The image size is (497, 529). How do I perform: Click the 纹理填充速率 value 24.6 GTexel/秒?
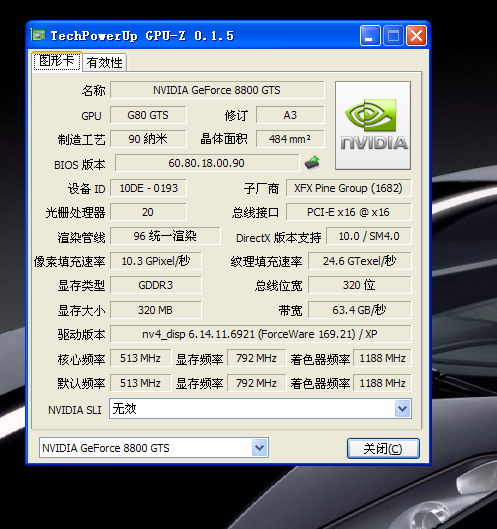360,261
